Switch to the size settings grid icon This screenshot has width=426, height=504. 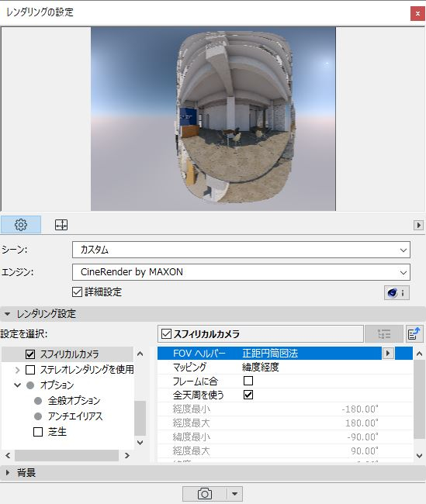coord(61,225)
